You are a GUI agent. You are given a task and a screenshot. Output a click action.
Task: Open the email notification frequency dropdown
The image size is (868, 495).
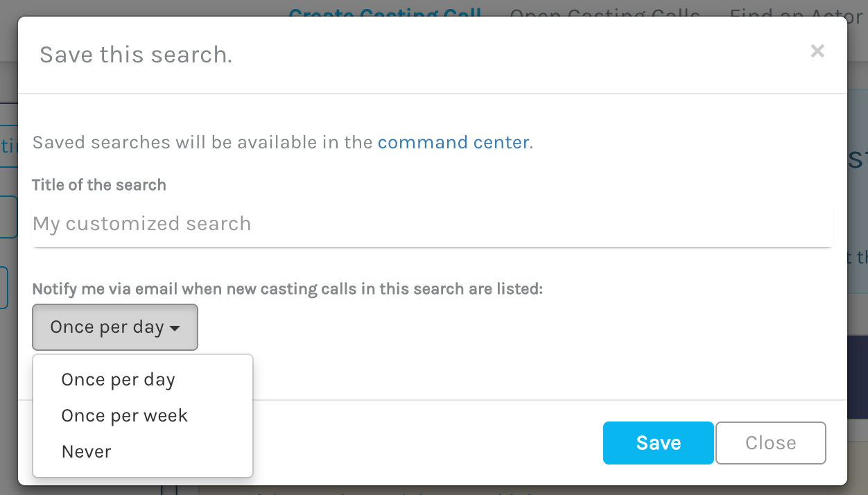(x=114, y=327)
